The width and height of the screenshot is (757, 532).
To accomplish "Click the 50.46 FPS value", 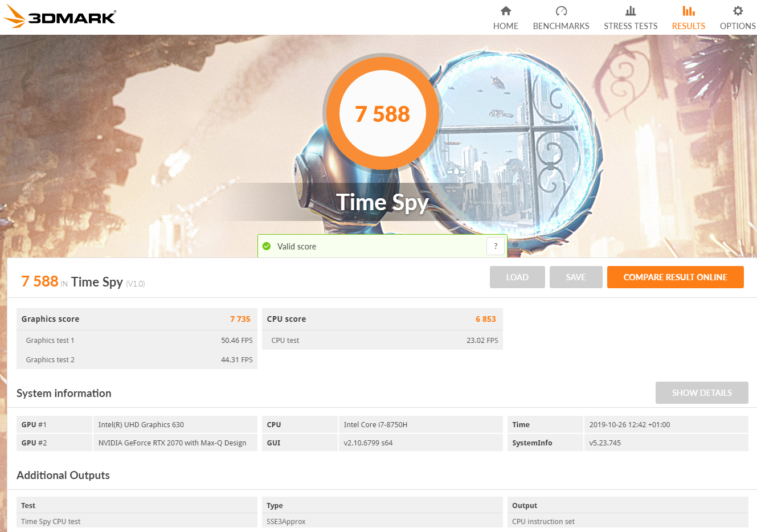I will pos(237,341).
